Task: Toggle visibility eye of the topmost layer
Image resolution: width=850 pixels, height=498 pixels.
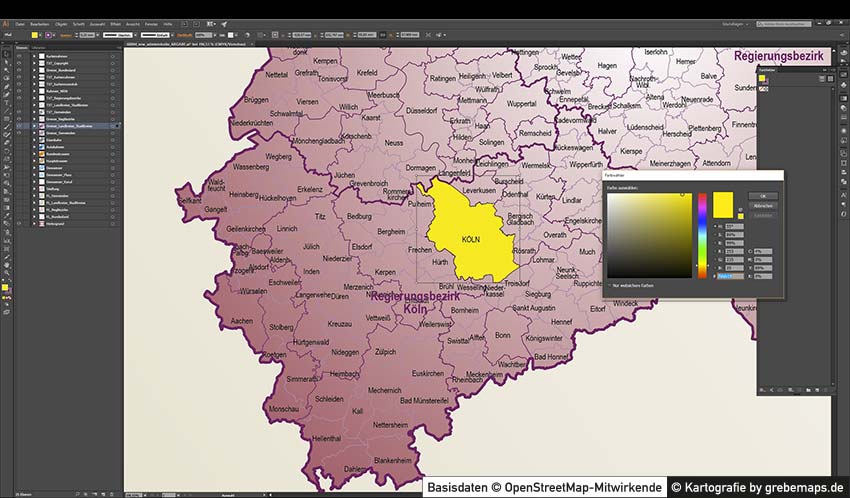Action: pyautogui.click(x=19, y=56)
